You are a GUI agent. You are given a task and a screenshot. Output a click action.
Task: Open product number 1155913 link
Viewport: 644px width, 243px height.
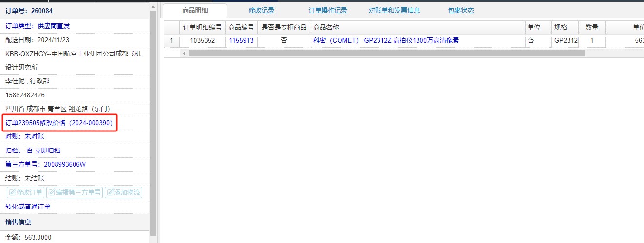[241, 41]
